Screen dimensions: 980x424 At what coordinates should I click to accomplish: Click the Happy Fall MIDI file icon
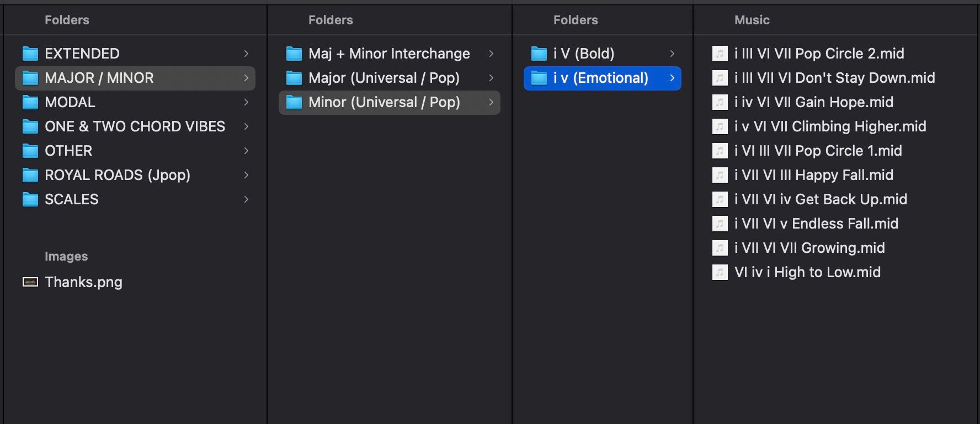tap(720, 175)
